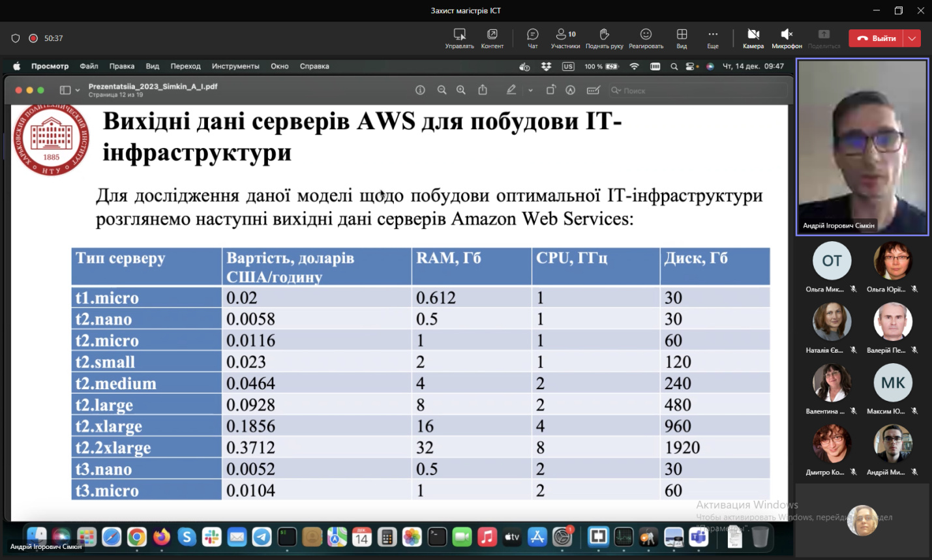Image resolution: width=932 pixels, height=560 pixels.
Task: Click the Dropbox icon in the menu bar
Action: [x=547, y=66]
